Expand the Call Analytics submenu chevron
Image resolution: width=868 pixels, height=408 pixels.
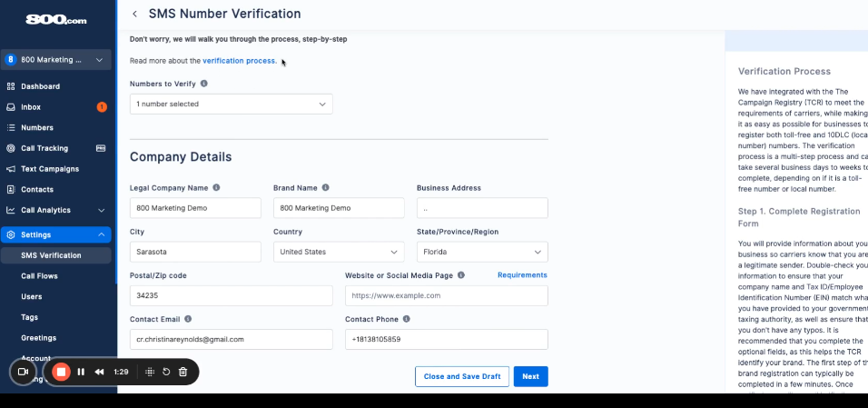[102, 210]
